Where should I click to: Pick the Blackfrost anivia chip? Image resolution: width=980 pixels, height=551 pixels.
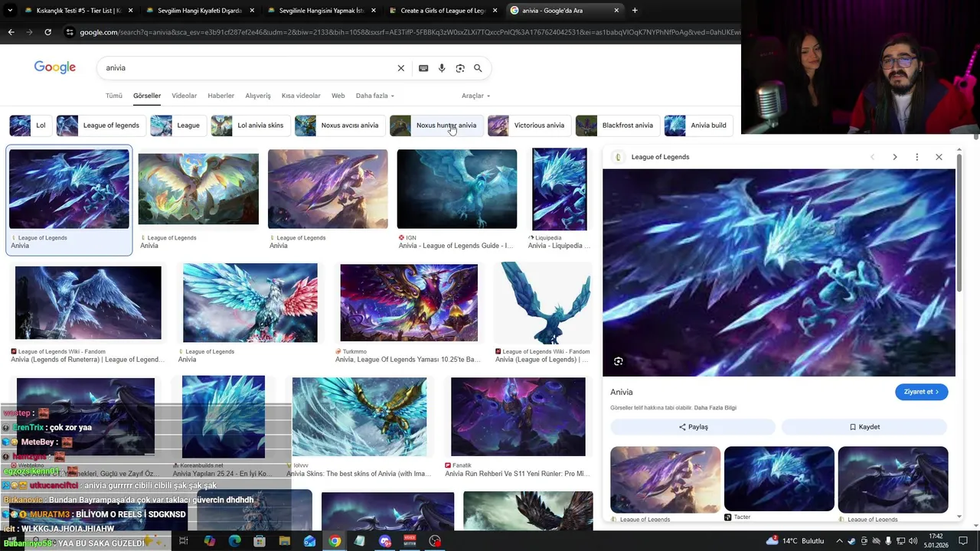point(616,126)
